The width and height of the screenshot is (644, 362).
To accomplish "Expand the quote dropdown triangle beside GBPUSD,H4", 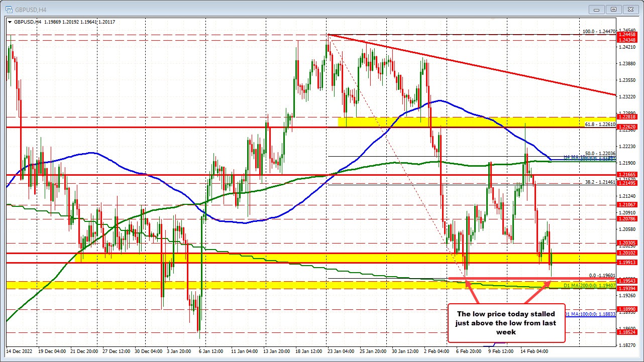I will click(x=10, y=22).
